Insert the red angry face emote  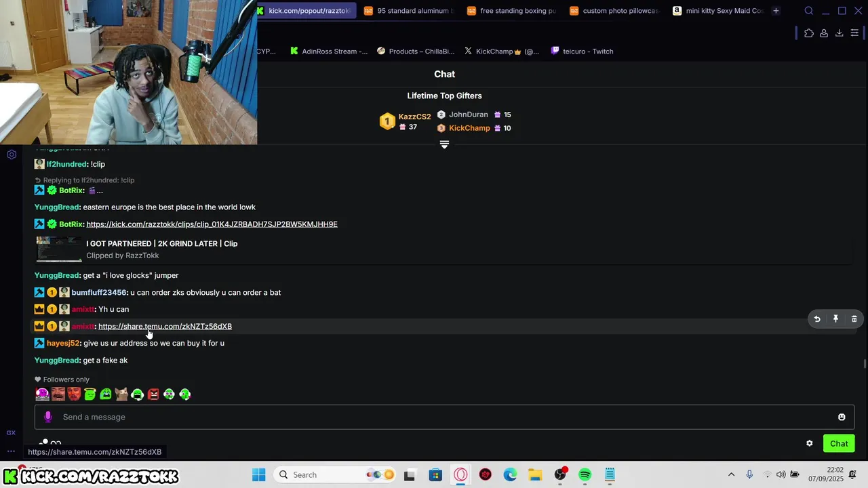click(153, 394)
